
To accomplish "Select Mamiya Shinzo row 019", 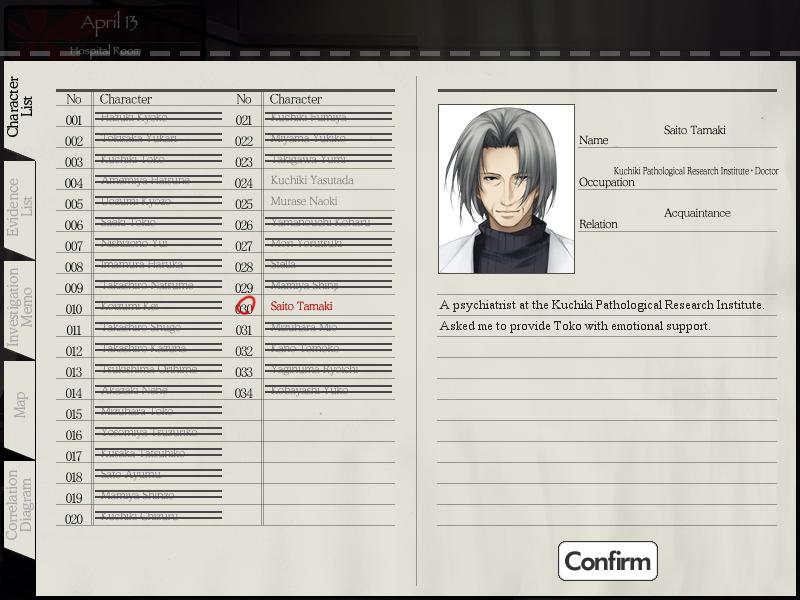I will point(158,495).
